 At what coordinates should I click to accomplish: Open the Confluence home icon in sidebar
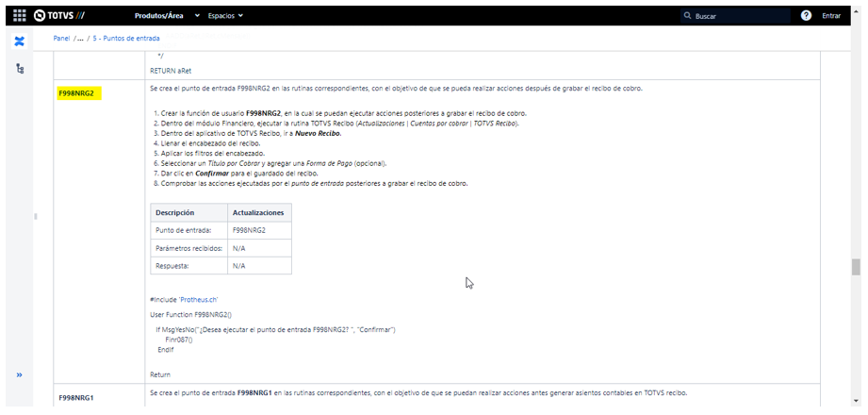20,41
